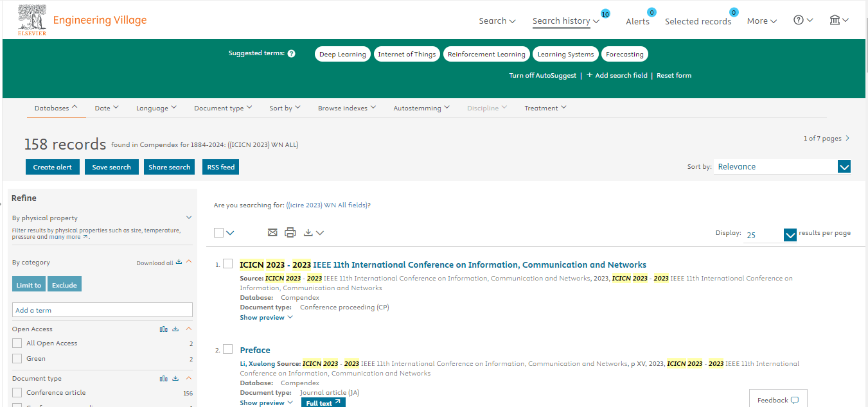Go to Alerts in the header
The width and height of the screenshot is (868, 407).
point(638,21)
